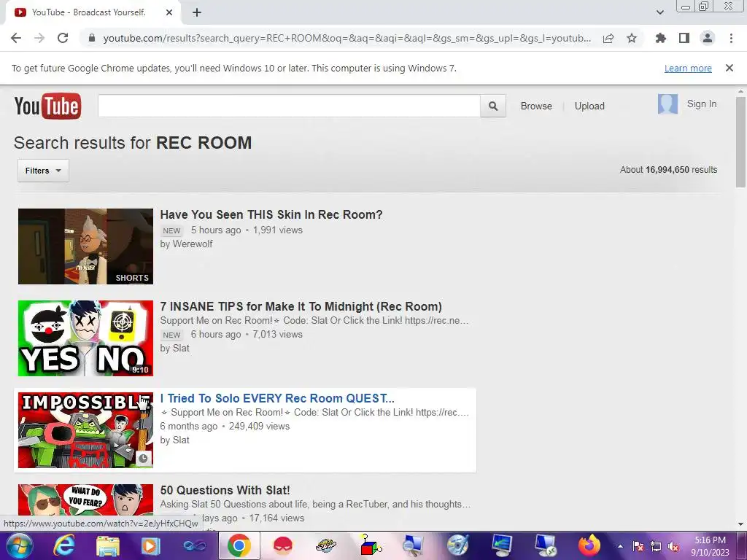Click the colored cube taskbar icon

[x=370, y=545]
